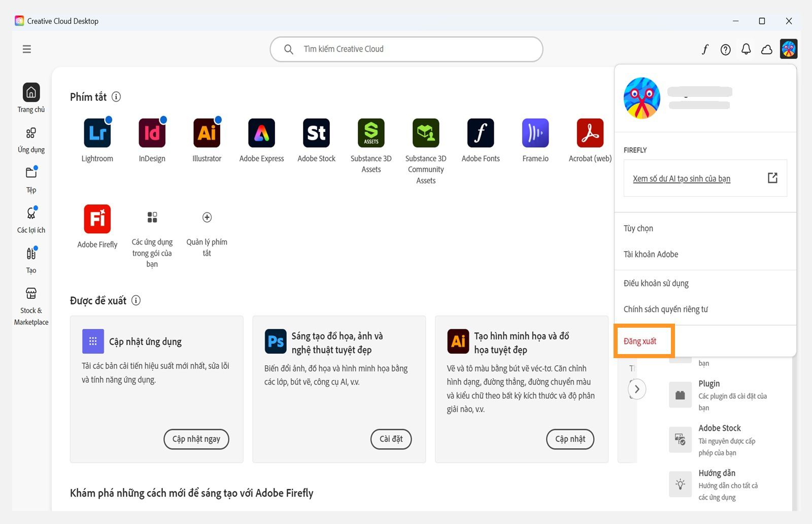Screen dimensions: 812x524
Task: Click Quản lý phím tắt plus icon
Action: click(x=207, y=217)
